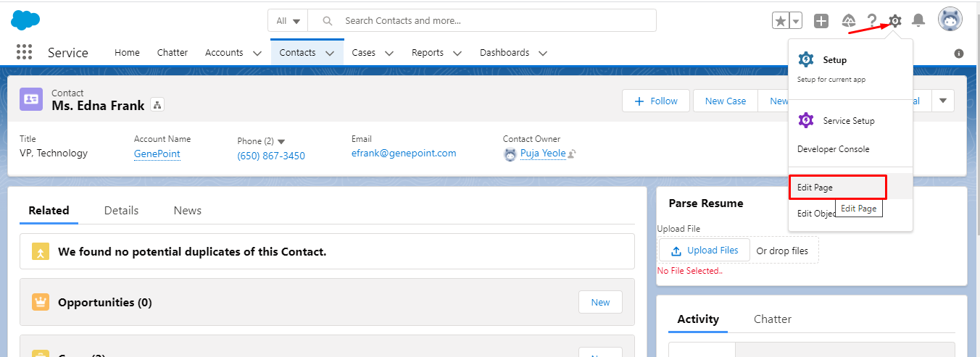
Task: Switch to the Chatter tab in activity panel
Action: coord(773,319)
